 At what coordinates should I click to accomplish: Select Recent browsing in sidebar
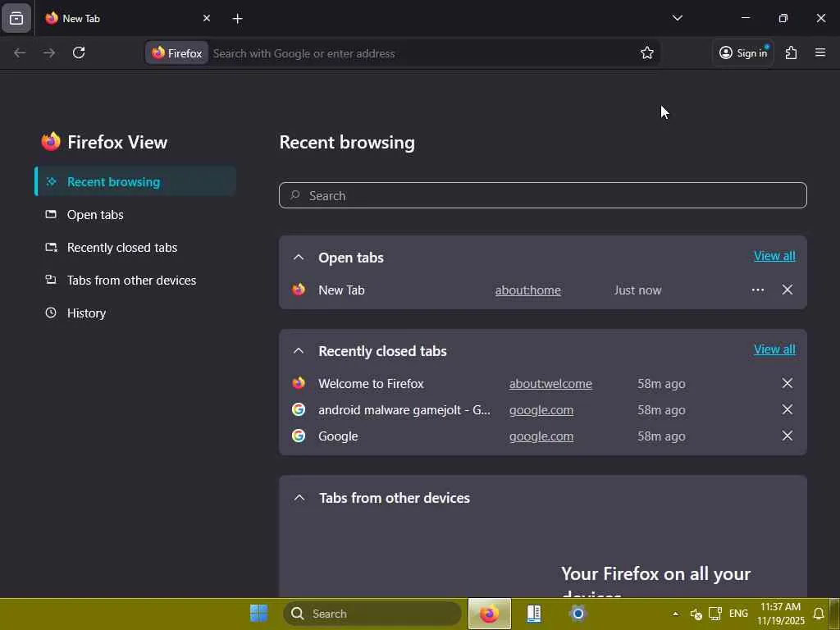click(x=135, y=181)
